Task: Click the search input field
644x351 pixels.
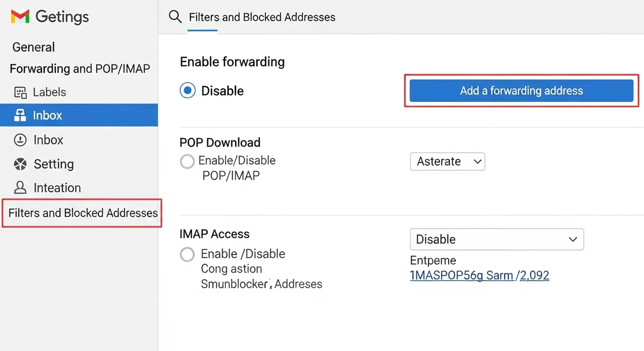Action: click(322, 17)
